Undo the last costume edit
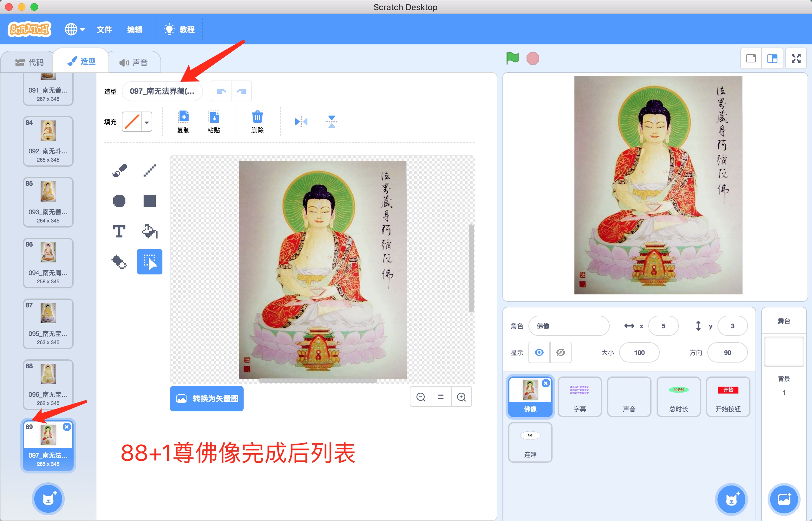 point(221,91)
